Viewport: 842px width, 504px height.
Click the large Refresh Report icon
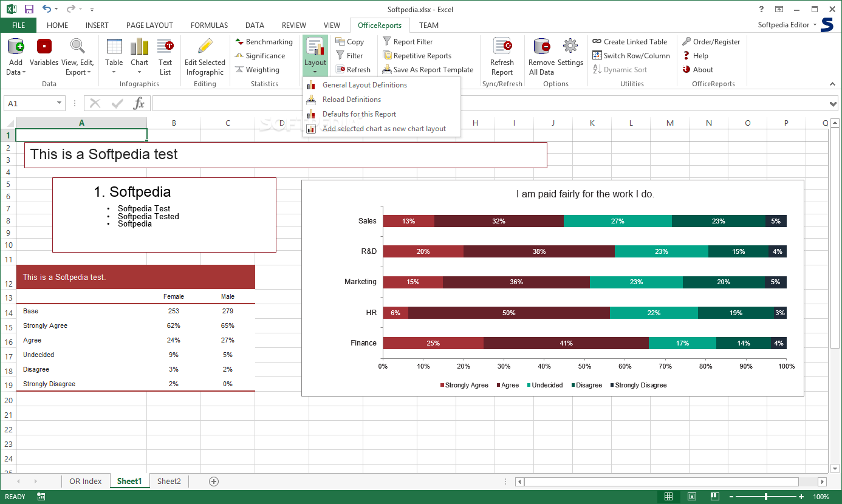pyautogui.click(x=502, y=46)
